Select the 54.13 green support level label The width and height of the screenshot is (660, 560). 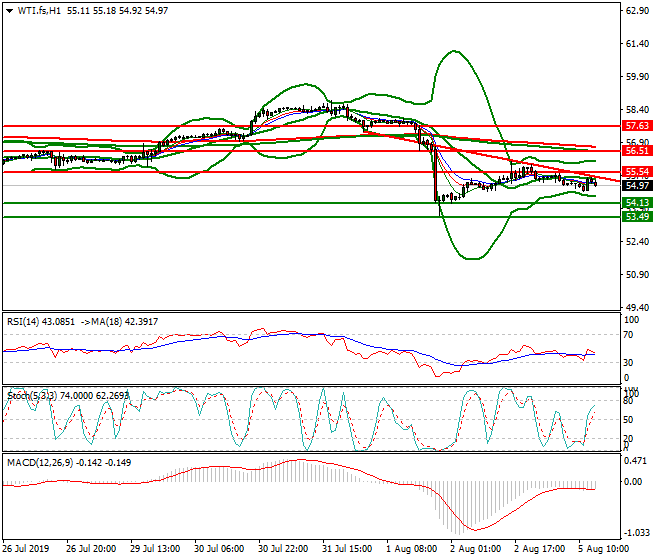[x=637, y=203]
